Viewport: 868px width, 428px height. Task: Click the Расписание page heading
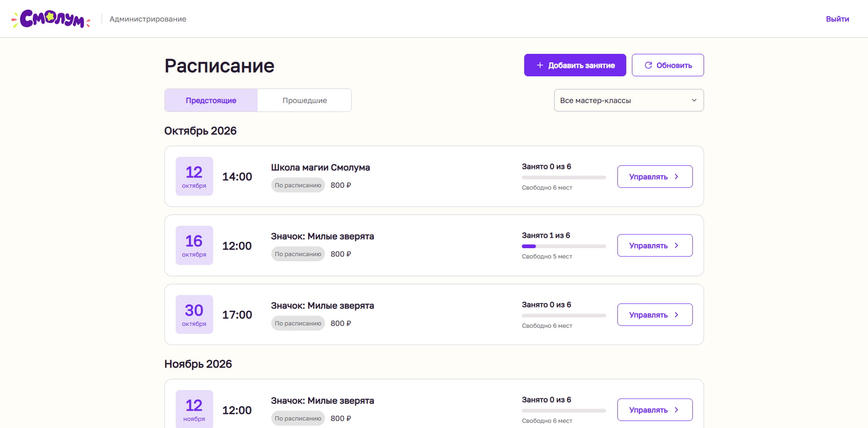[x=219, y=66]
